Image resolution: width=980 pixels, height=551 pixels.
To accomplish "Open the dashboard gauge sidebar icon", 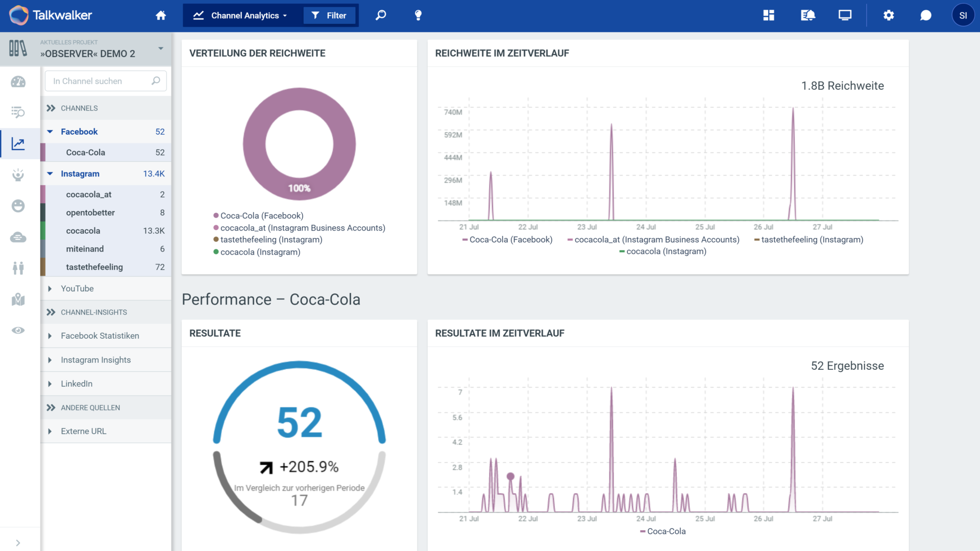I will pyautogui.click(x=18, y=82).
